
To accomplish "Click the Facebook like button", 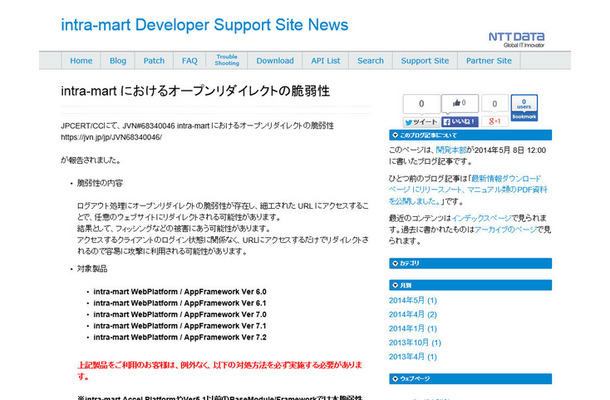I will [460, 122].
